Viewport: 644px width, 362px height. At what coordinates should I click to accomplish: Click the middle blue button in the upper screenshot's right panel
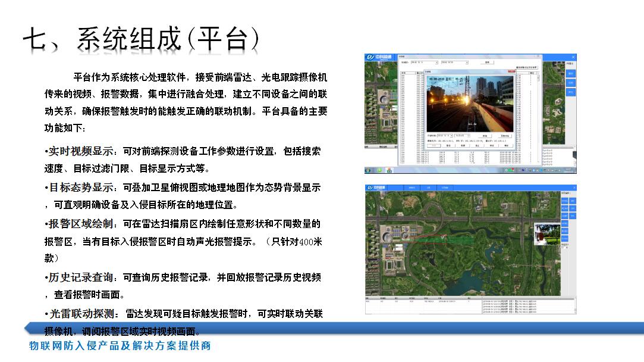coord(570,83)
